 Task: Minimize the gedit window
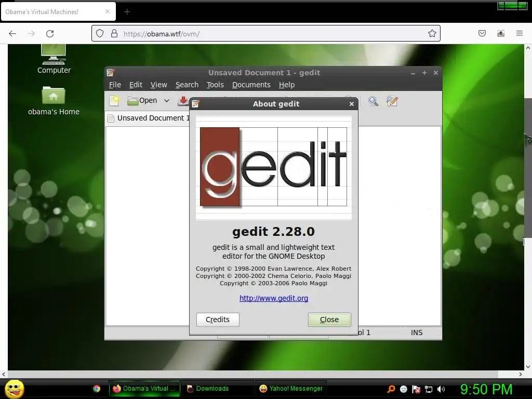click(x=413, y=73)
